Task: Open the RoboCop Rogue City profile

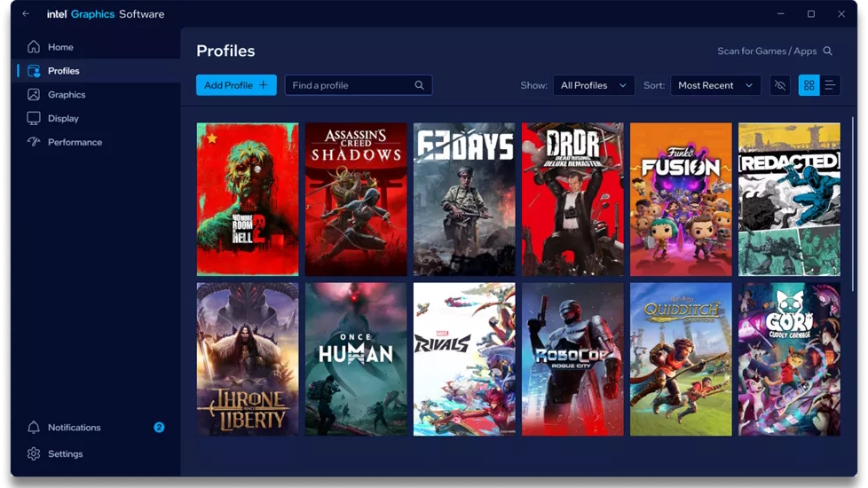Action: (572, 359)
